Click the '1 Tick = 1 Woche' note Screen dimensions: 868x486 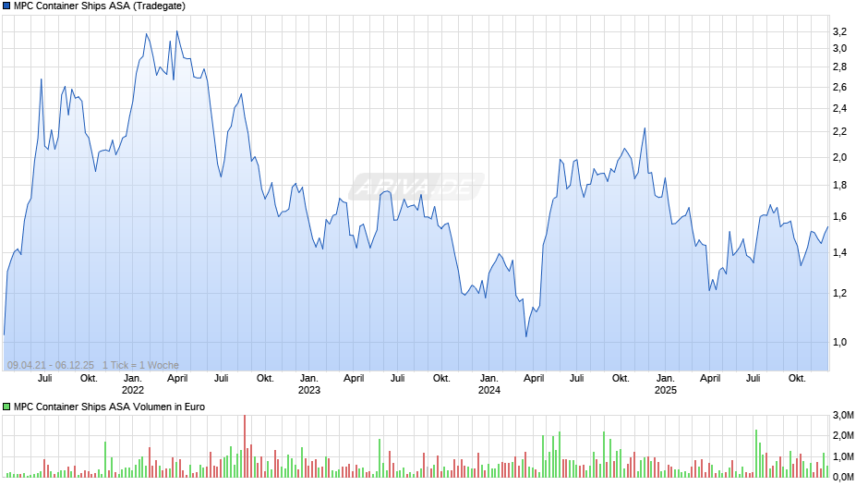click(140, 365)
